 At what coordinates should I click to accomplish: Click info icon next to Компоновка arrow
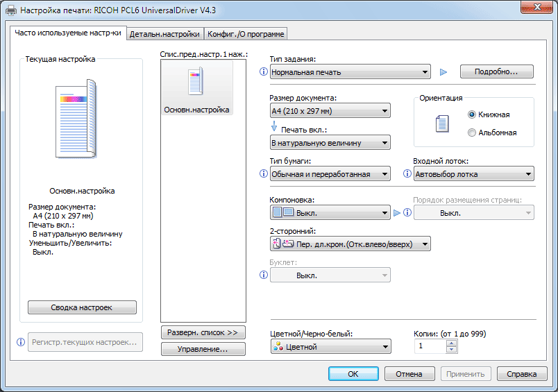tap(407, 213)
